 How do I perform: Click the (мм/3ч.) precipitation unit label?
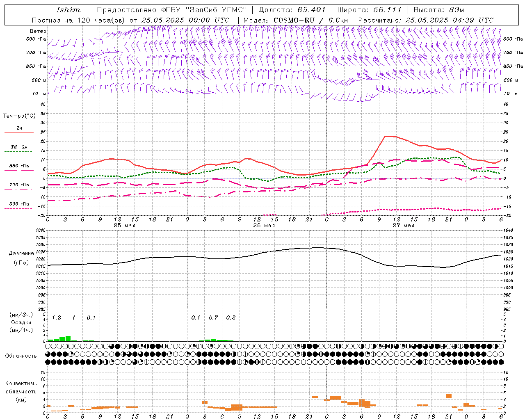[x=21, y=315]
